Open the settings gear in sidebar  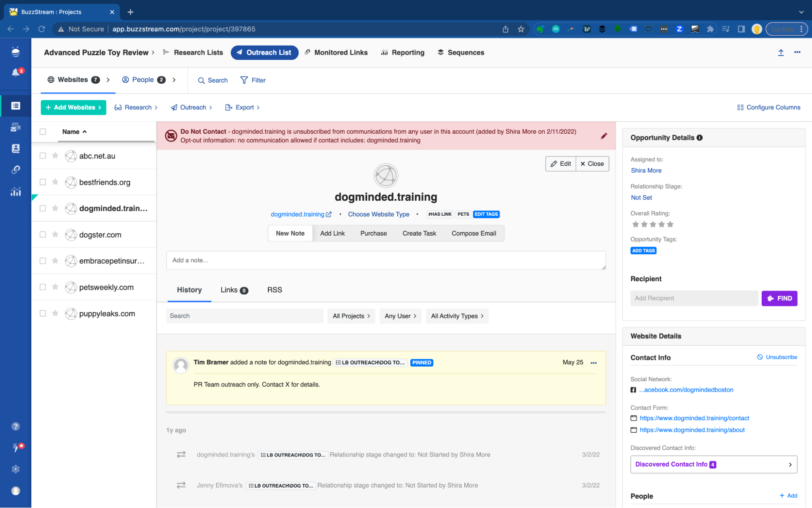coord(15,469)
